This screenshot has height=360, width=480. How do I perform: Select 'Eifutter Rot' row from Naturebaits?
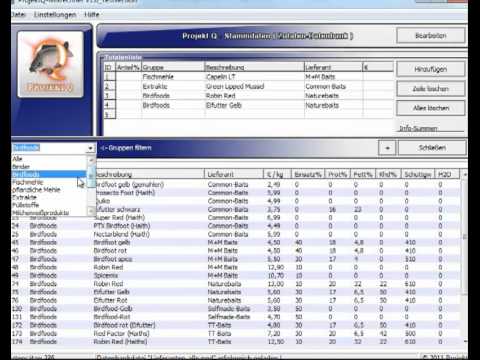235,300
